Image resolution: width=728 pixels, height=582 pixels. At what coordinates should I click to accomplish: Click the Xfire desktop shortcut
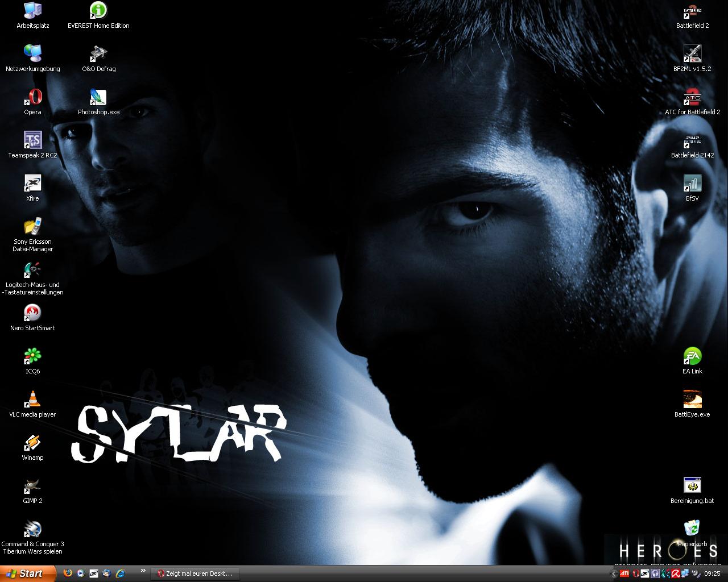point(32,188)
